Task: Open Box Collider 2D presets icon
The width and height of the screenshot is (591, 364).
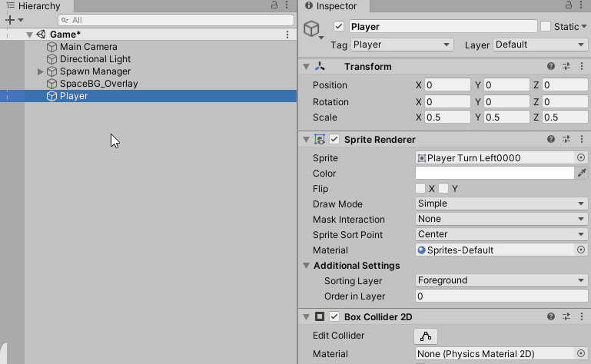Action: [566, 316]
